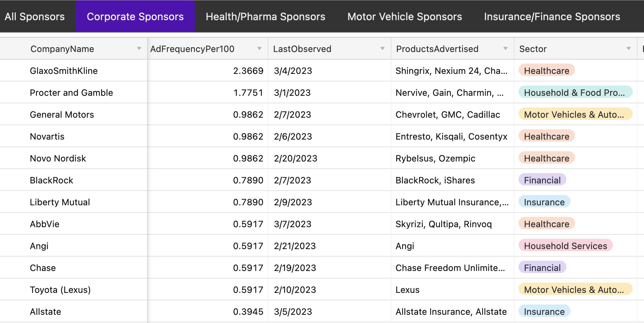Click the 2/20/2023 date cell for Novo Nordisk

tap(330, 158)
